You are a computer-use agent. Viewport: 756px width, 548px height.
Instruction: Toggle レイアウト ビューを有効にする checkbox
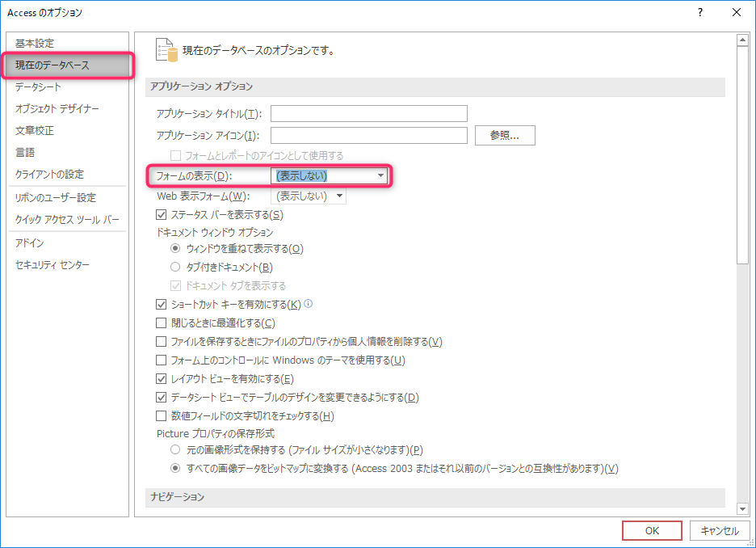[x=161, y=379]
